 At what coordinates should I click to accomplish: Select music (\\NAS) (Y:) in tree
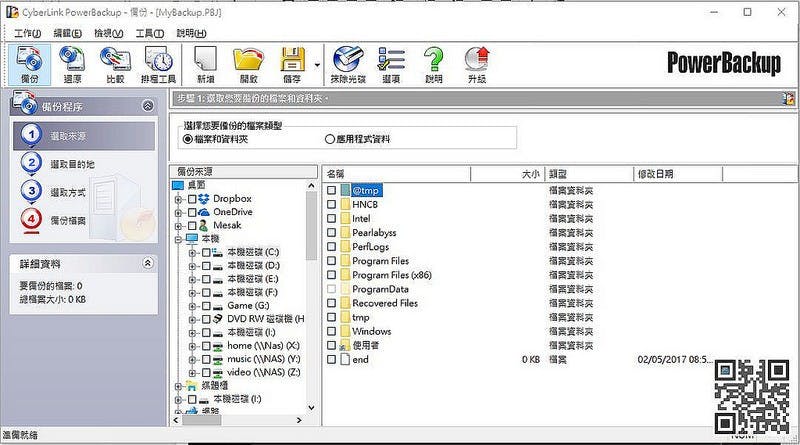click(x=264, y=359)
